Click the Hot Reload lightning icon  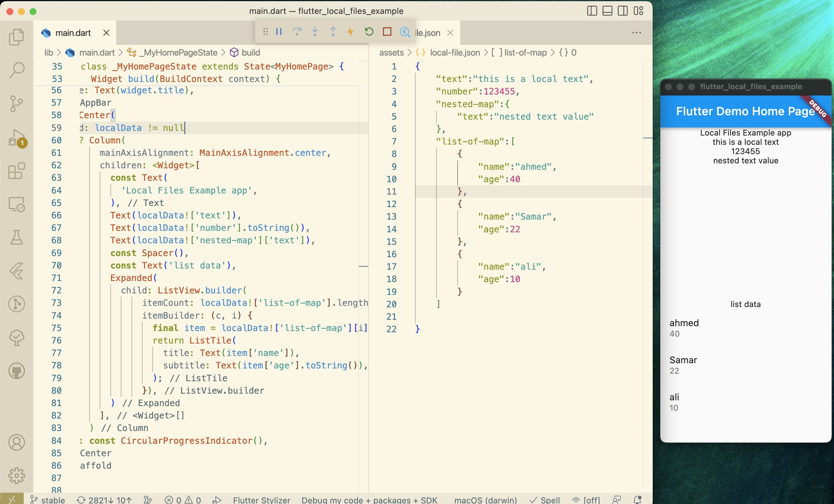351,32
